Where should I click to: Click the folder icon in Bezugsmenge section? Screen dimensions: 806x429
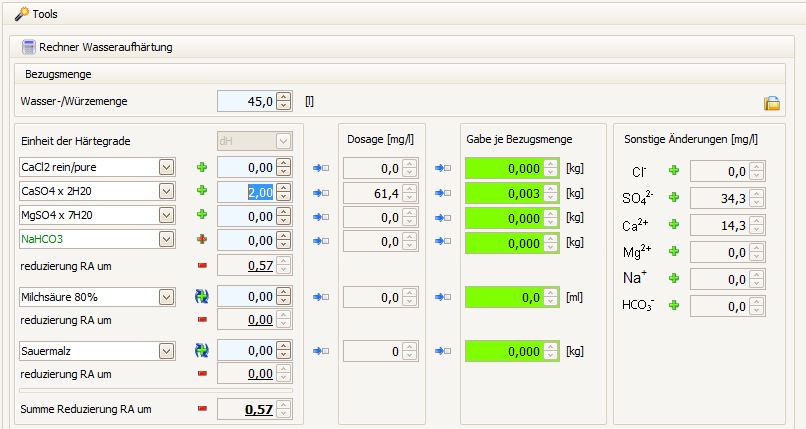[771, 102]
